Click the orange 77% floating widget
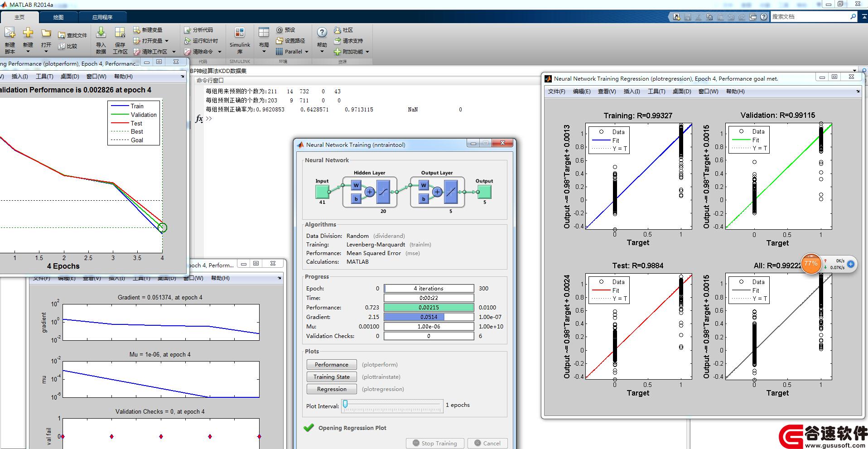 [811, 263]
